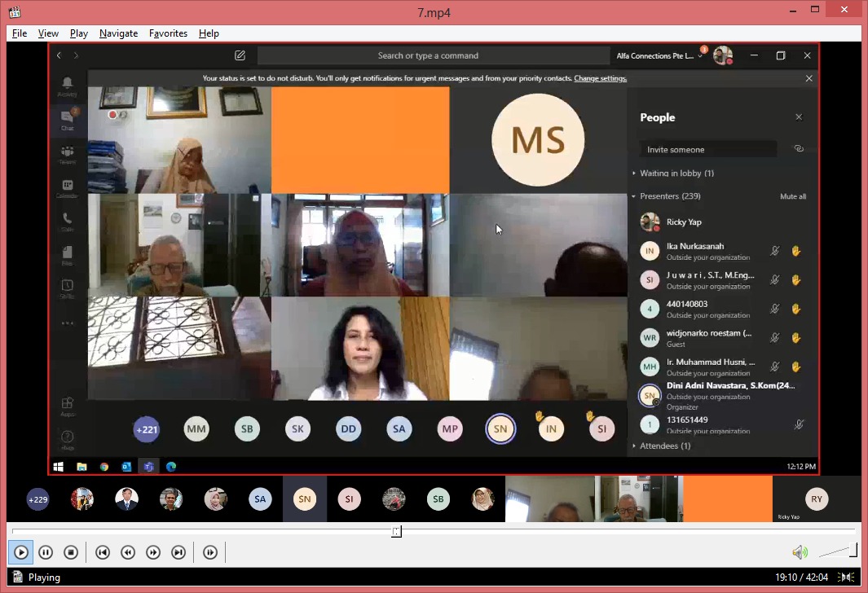
Task: Click the frame step button
Action: tap(210, 552)
